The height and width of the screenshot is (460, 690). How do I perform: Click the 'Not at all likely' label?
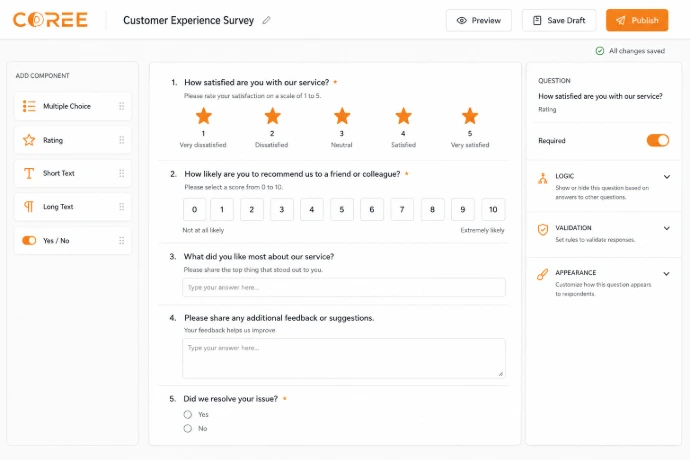coord(203,230)
